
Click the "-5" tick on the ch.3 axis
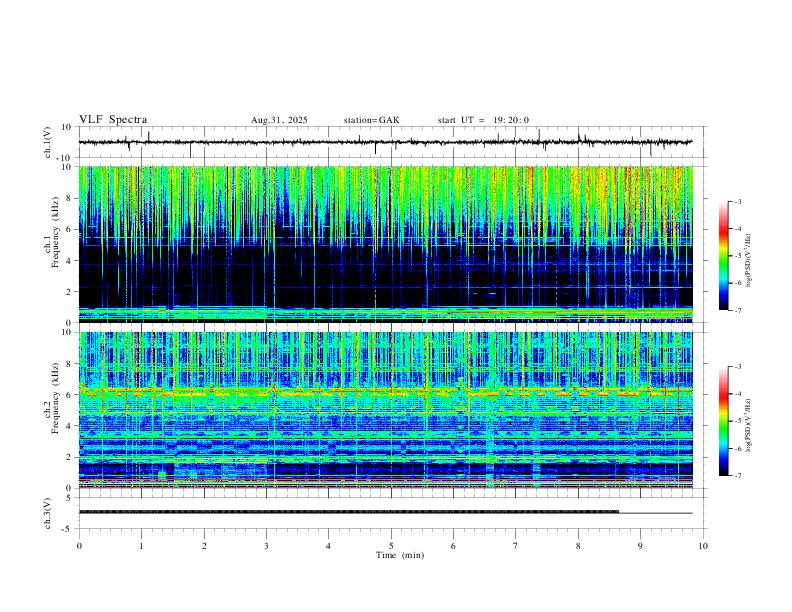coord(68,529)
